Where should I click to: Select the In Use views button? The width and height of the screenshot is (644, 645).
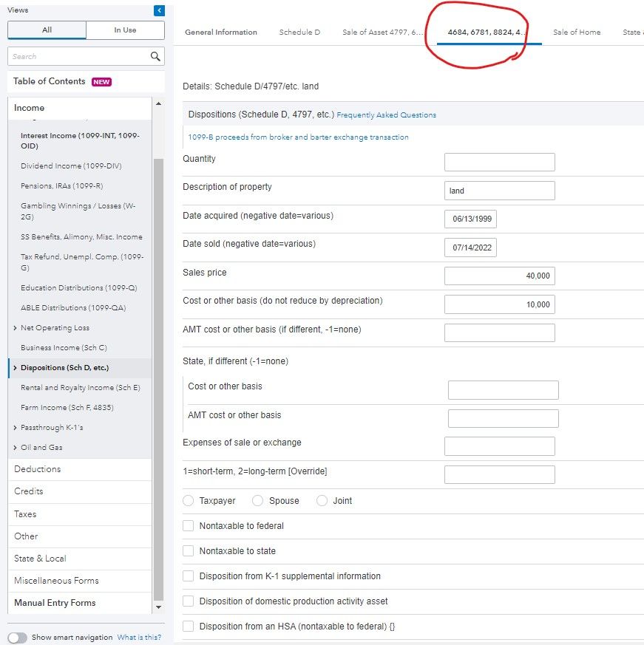(x=125, y=30)
